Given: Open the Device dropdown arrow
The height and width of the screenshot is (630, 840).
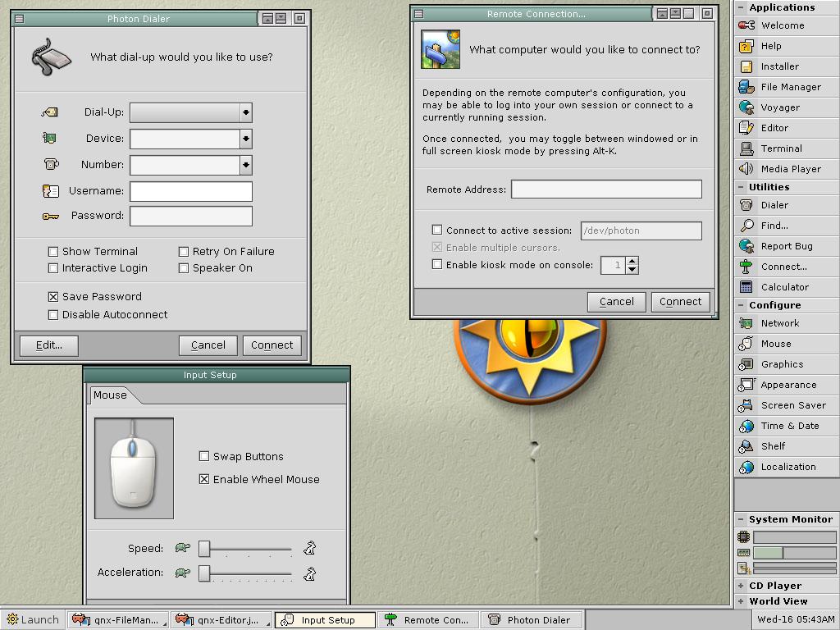Looking at the screenshot, I should [x=245, y=139].
